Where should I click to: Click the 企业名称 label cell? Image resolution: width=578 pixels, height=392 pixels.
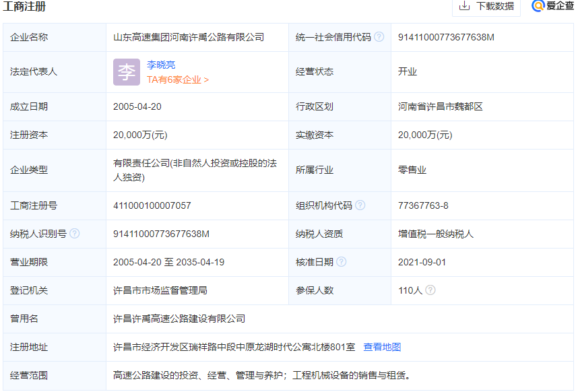[55, 37]
